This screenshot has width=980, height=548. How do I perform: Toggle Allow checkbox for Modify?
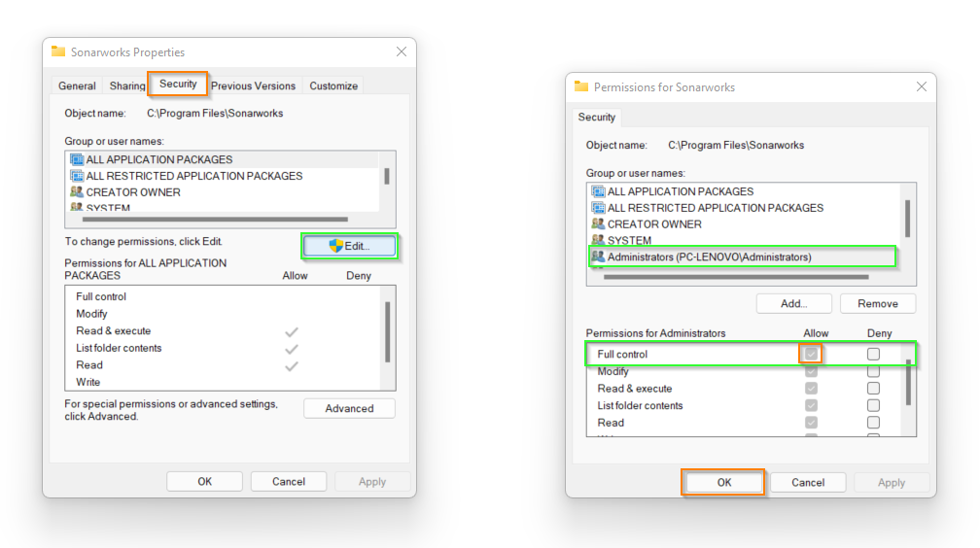(x=811, y=371)
